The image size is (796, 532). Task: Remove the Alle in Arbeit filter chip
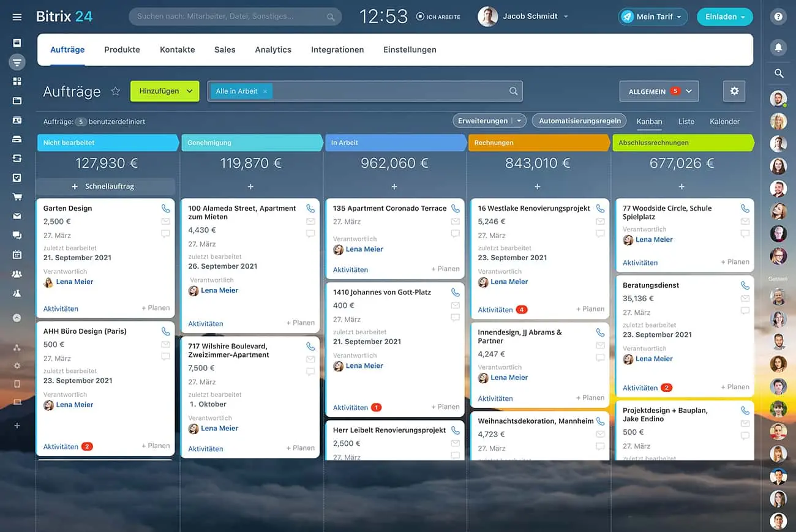coord(265,91)
